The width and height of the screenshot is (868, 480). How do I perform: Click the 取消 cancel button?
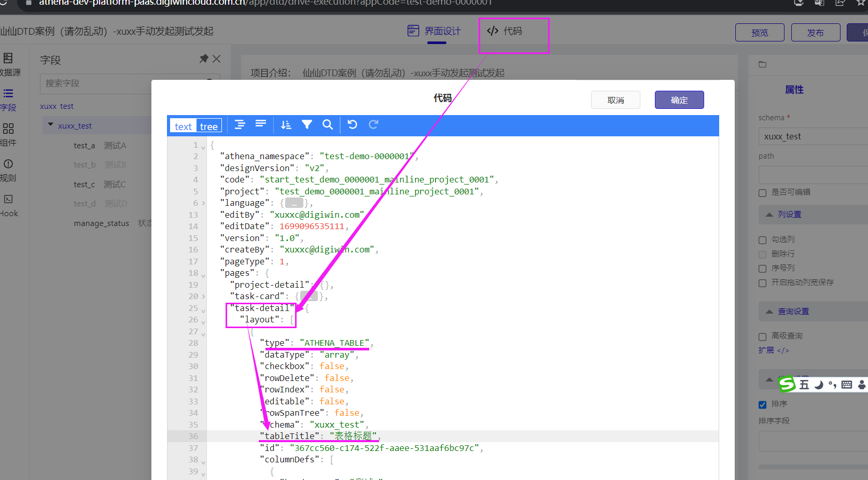pos(615,100)
